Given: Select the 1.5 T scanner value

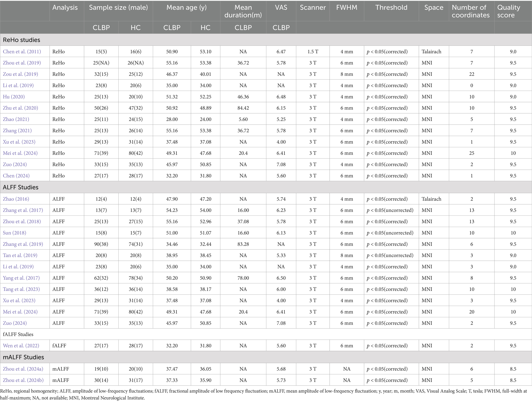Looking at the screenshot, I should [x=313, y=51].
